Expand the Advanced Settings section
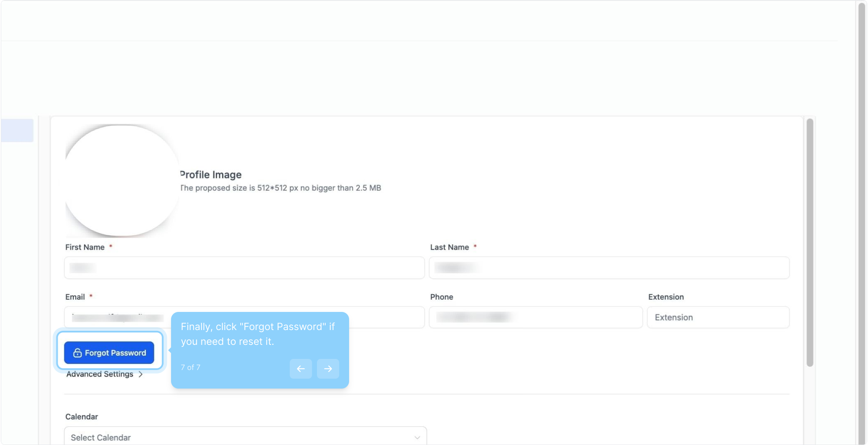The width and height of the screenshot is (868, 445). click(100, 374)
